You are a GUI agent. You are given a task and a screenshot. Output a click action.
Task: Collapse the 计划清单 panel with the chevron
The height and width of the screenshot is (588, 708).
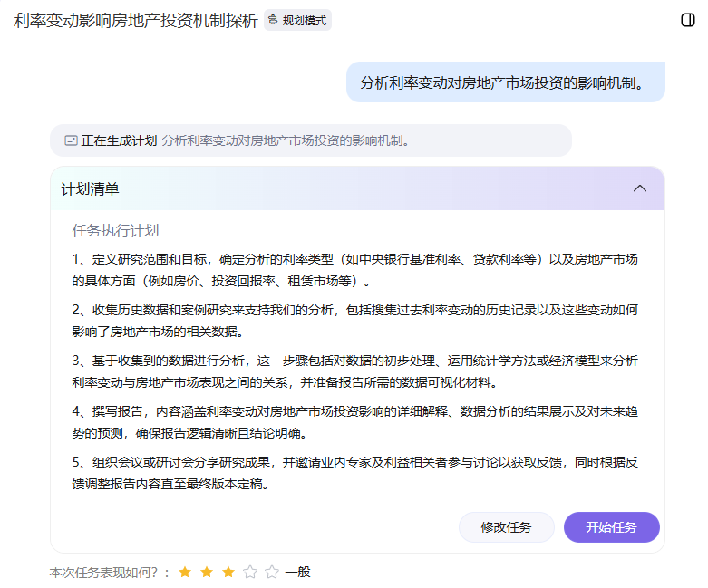[640, 188]
